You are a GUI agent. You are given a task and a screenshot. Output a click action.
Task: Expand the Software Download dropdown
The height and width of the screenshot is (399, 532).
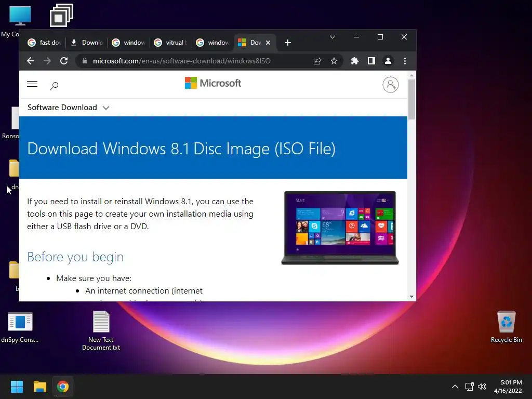(68, 108)
